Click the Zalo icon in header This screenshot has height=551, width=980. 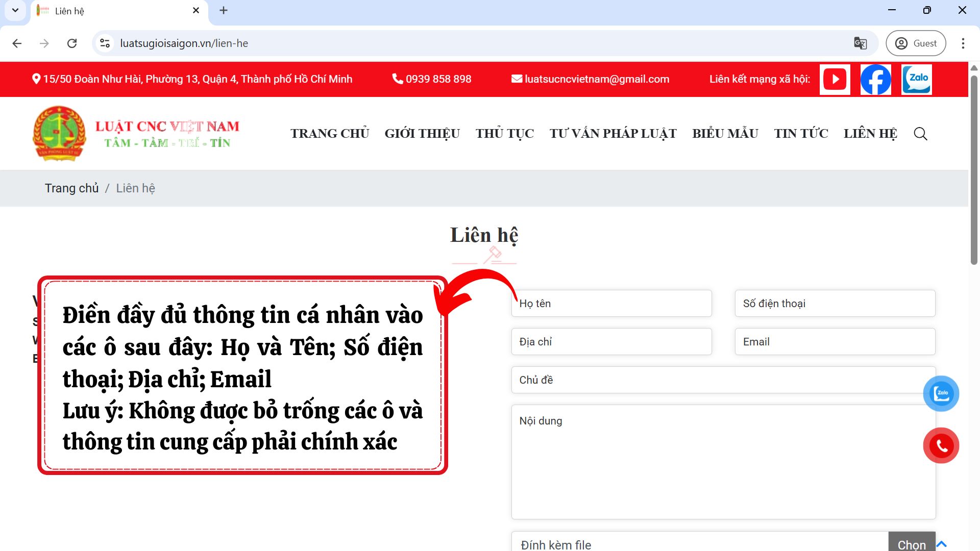pyautogui.click(x=916, y=79)
